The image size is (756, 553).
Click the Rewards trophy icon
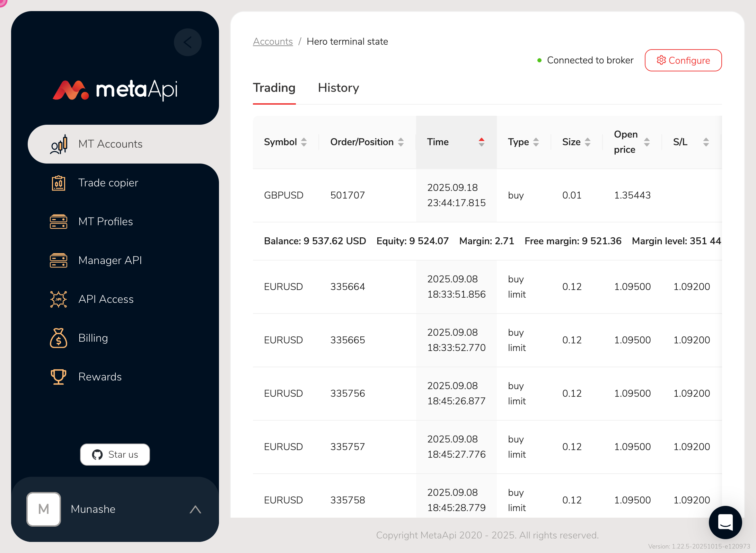59,377
